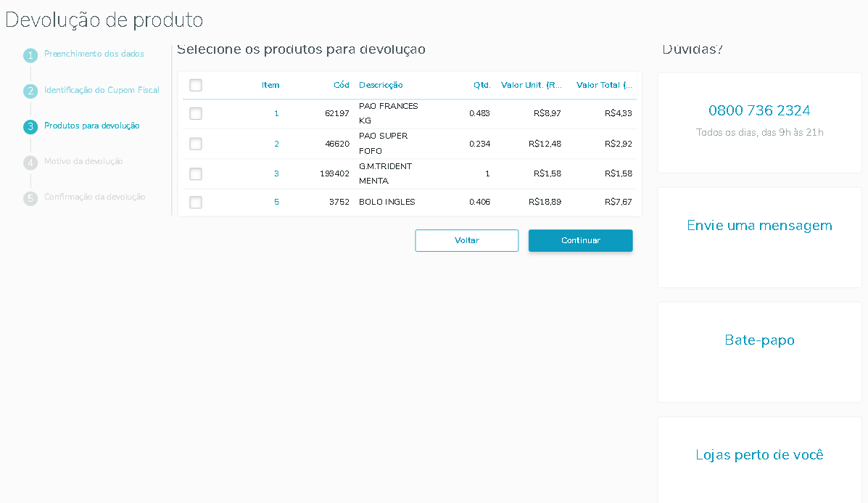Click item number 2 link
Viewport: 868px width, 503px height.
tap(276, 144)
